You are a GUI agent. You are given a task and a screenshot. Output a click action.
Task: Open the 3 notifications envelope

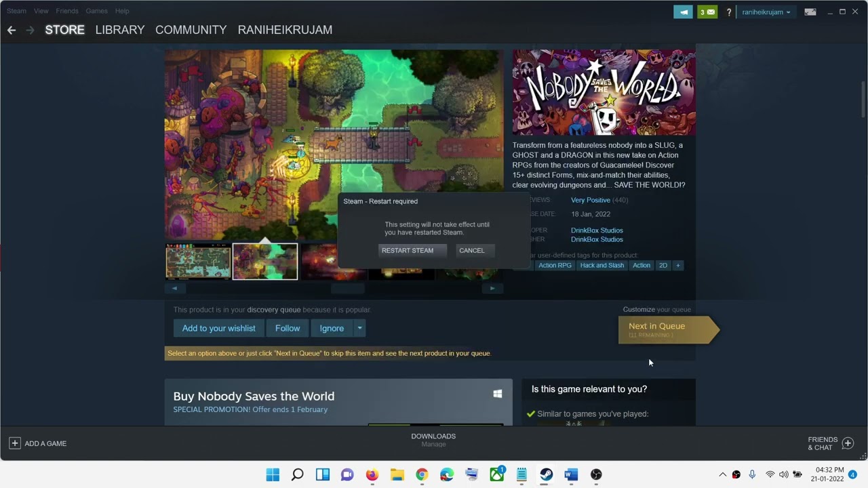[707, 12]
